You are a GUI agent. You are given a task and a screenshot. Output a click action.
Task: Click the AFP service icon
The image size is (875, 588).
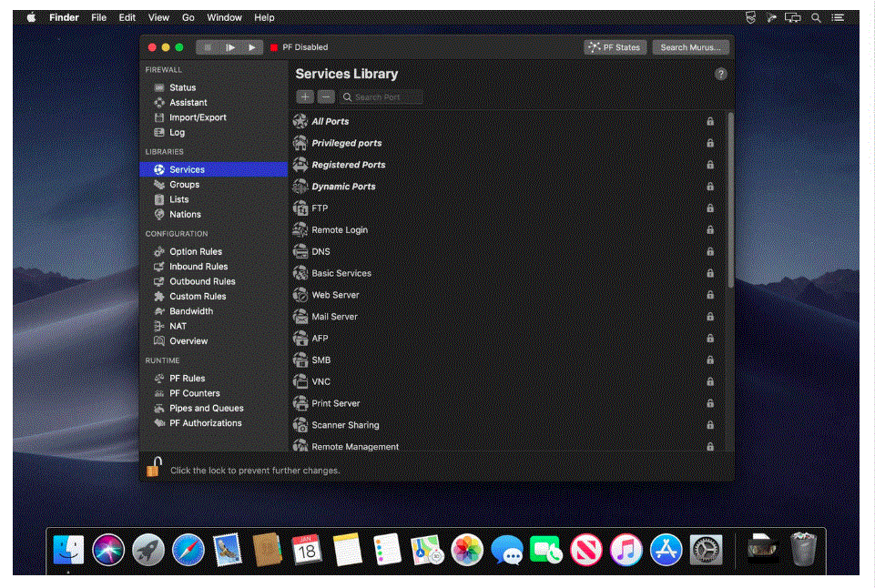(x=300, y=338)
